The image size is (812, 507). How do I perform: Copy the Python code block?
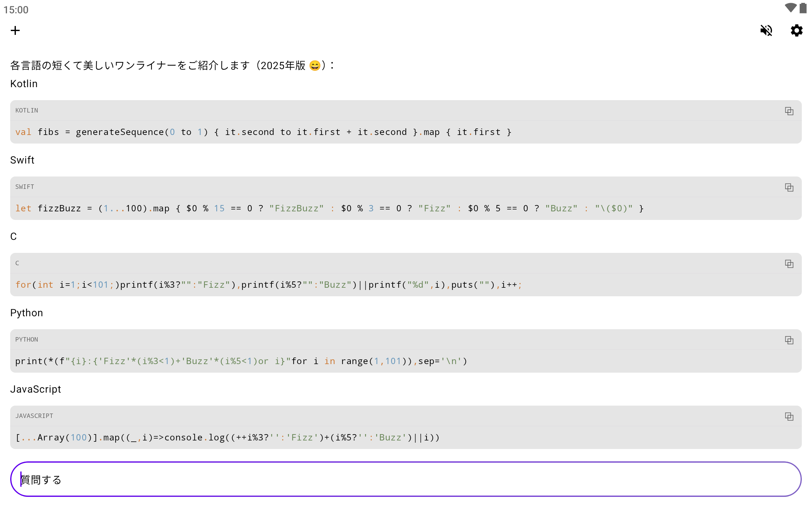[789, 340]
